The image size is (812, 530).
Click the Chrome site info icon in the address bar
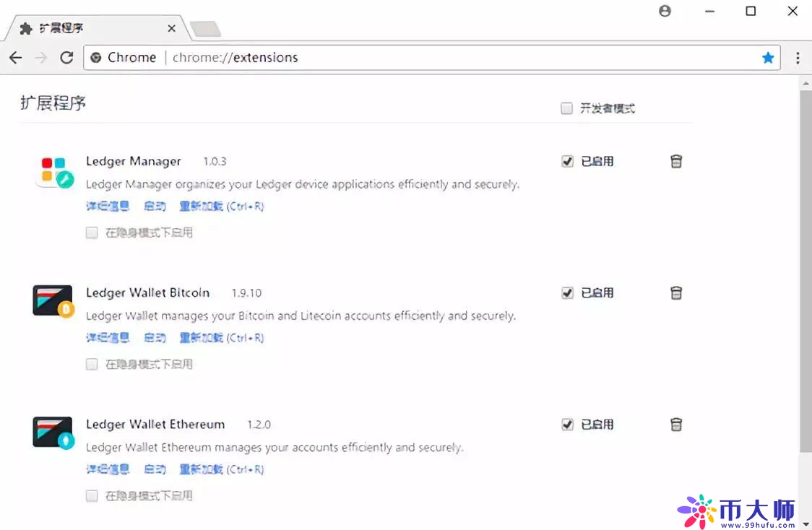[96, 58]
